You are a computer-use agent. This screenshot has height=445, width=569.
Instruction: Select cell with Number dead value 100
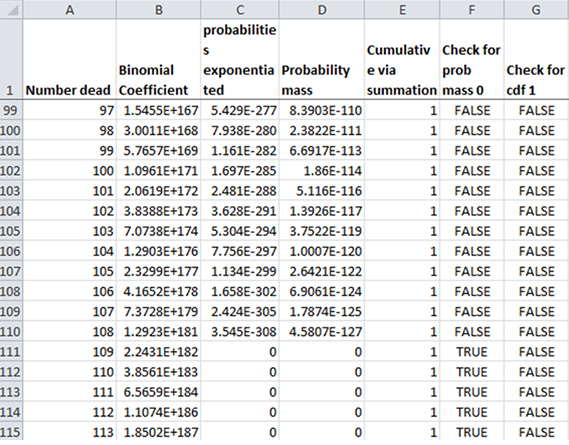tap(70, 170)
